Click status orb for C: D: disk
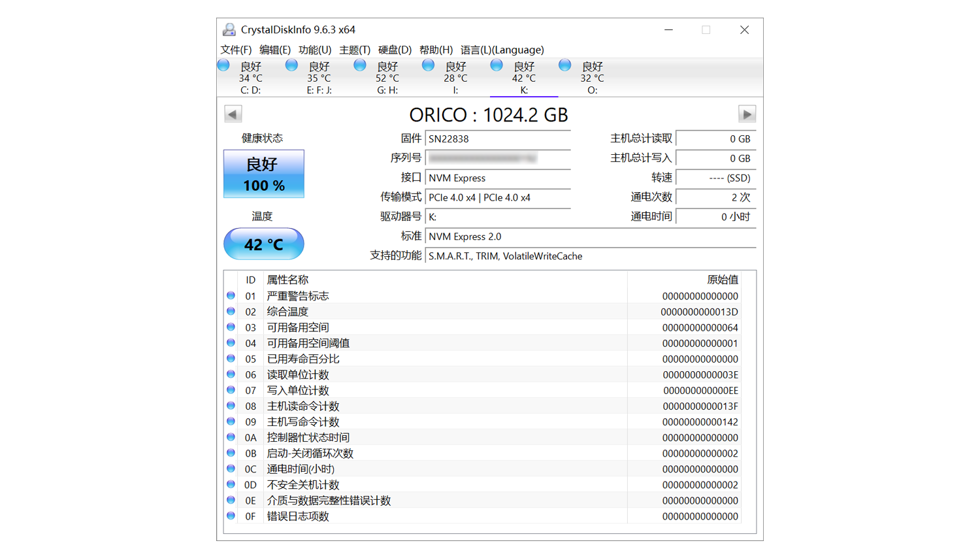 click(x=224, y=65)
